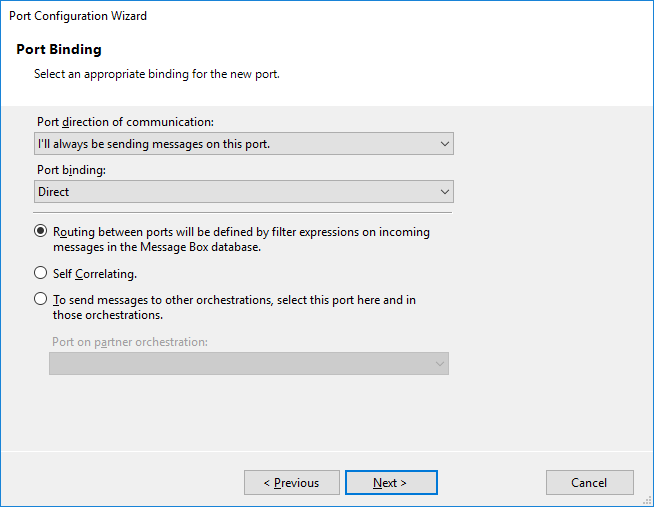
Task: Proceed by clicking Next
Action: (x=391, y=483)
